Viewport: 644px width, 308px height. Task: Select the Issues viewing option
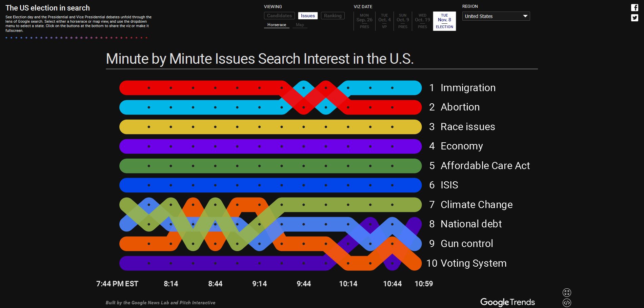(308, 16)
